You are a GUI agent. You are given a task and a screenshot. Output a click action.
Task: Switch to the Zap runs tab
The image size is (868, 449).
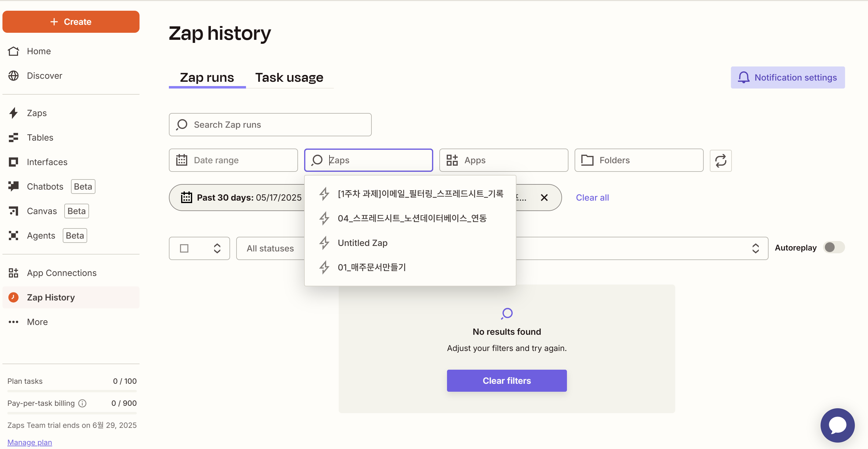tap(207, 77)
